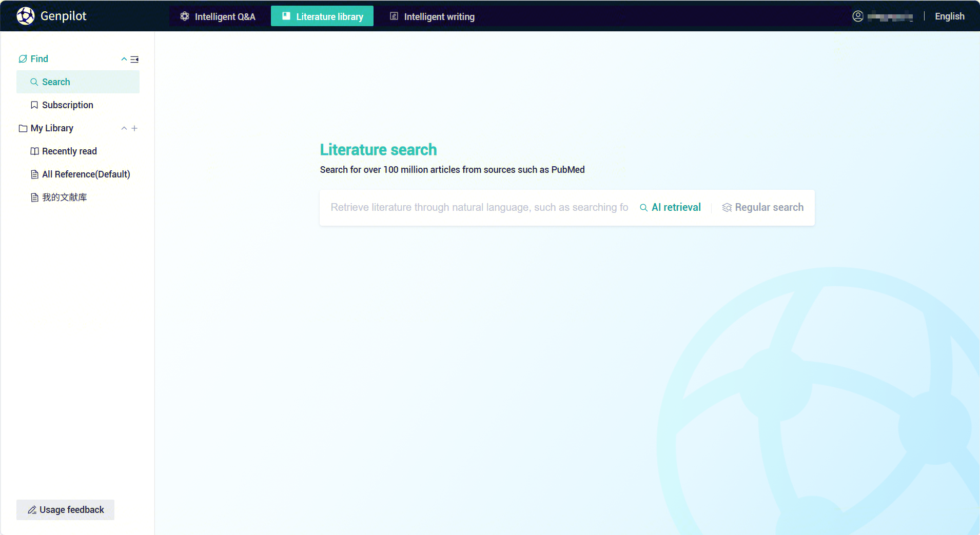
Task: Run an AI retrieval search
Action: pyautogui.click(x=676, y=208)
